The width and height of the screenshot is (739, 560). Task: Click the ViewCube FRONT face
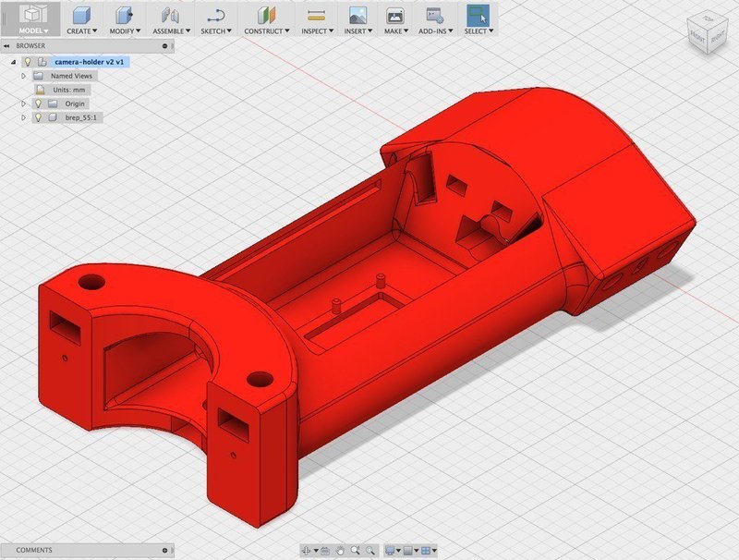pos(697,36)
